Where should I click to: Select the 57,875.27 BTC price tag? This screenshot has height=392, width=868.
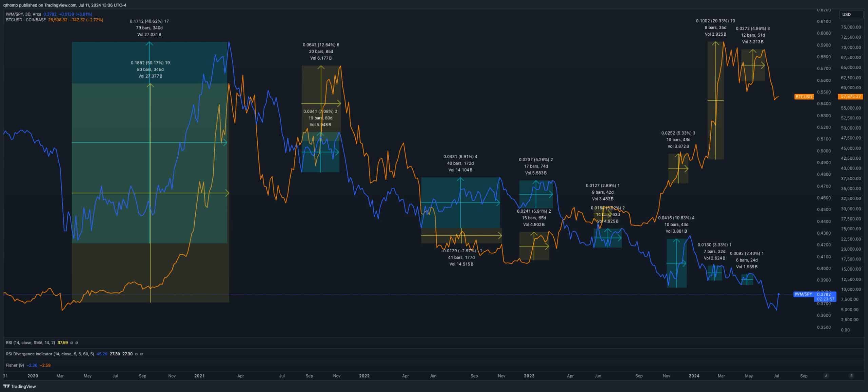(x=851, y=97)
